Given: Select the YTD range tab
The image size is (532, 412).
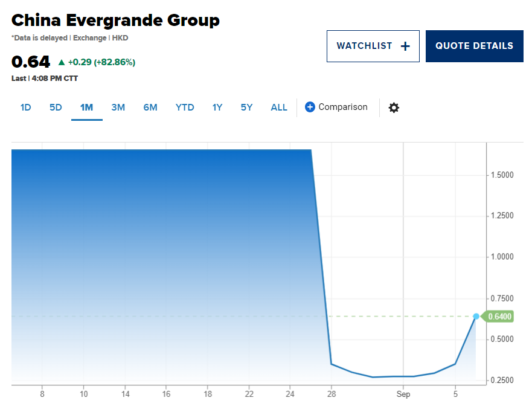Looking at the screenshot, I should click(x=185, y=108).
